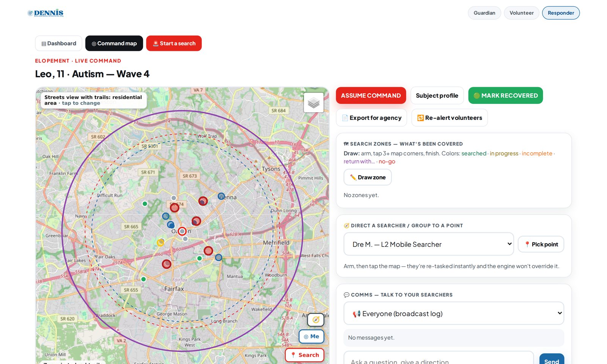
Task: Click 'No zones yet.' text
Action: (x=361, y=195)
